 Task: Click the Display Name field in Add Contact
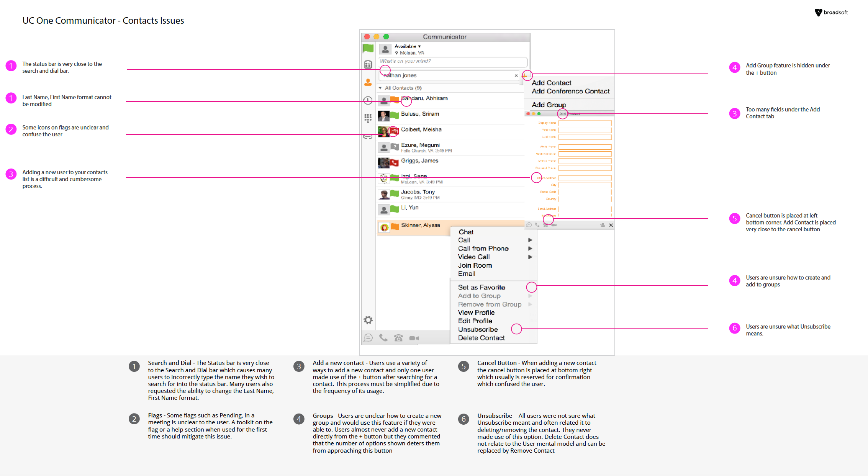(585, 123)
